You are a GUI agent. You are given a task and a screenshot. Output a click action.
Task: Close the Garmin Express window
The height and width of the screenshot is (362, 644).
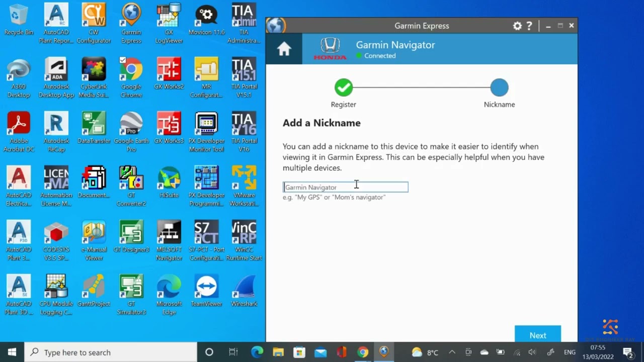572,26
